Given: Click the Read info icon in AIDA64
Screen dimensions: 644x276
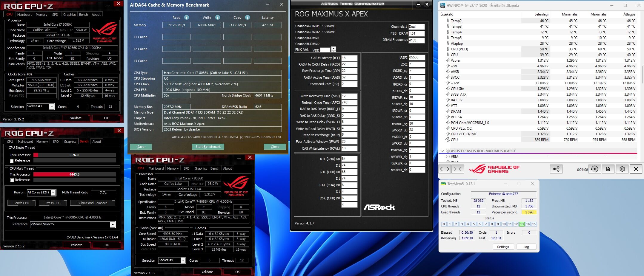Looking at the screenshot, I should pyautogui.click(x=187, y=17).
